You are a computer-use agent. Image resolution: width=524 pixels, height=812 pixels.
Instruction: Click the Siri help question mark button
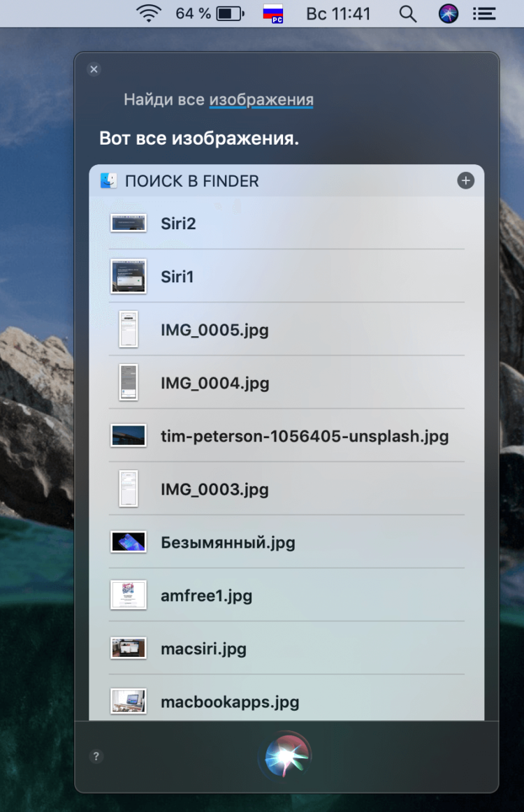click(96, 756)
